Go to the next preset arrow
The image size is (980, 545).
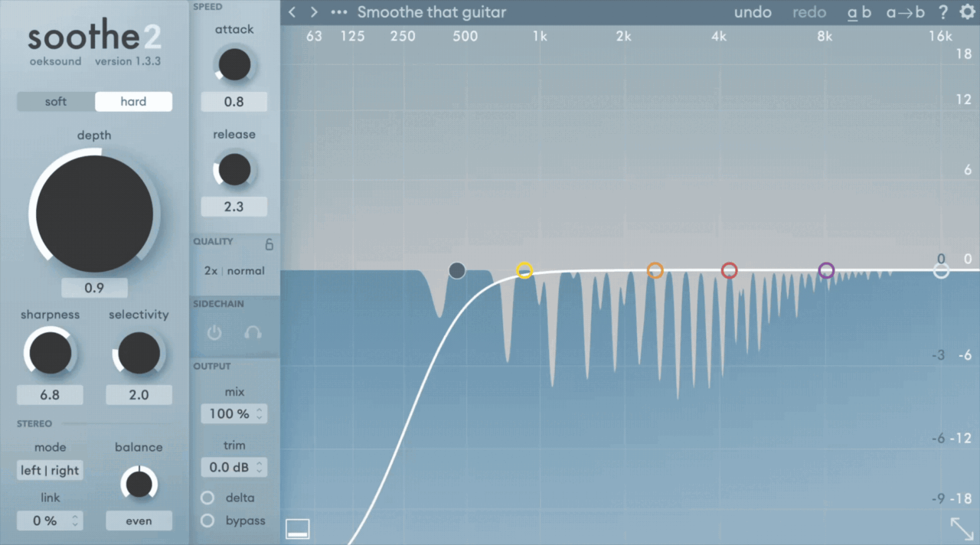(x=314, y=12)
